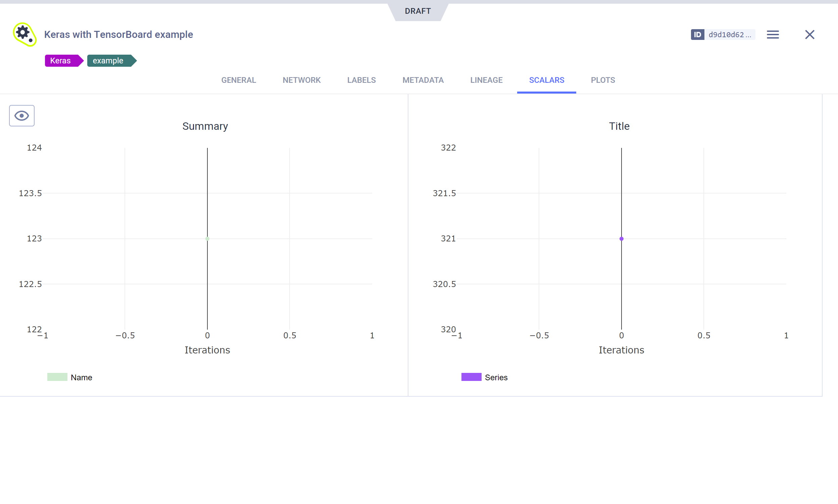Click the Summary chart title
The image size is (838, 504).
(205, 126)
